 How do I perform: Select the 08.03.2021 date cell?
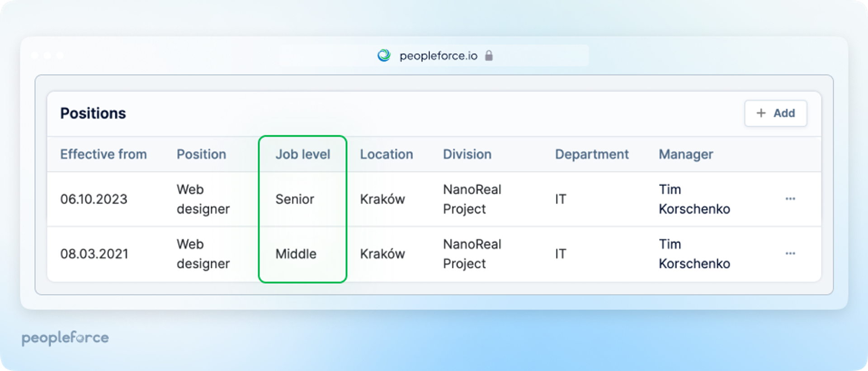point(94,254)
